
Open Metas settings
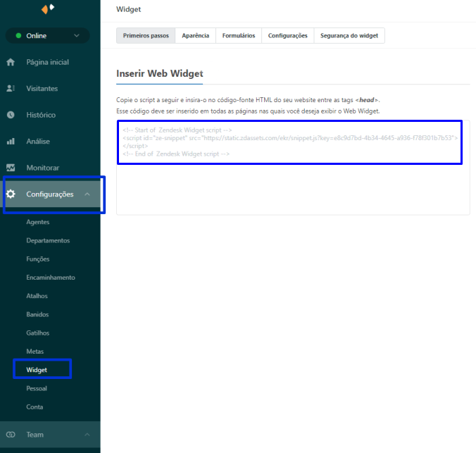point(35,352)
